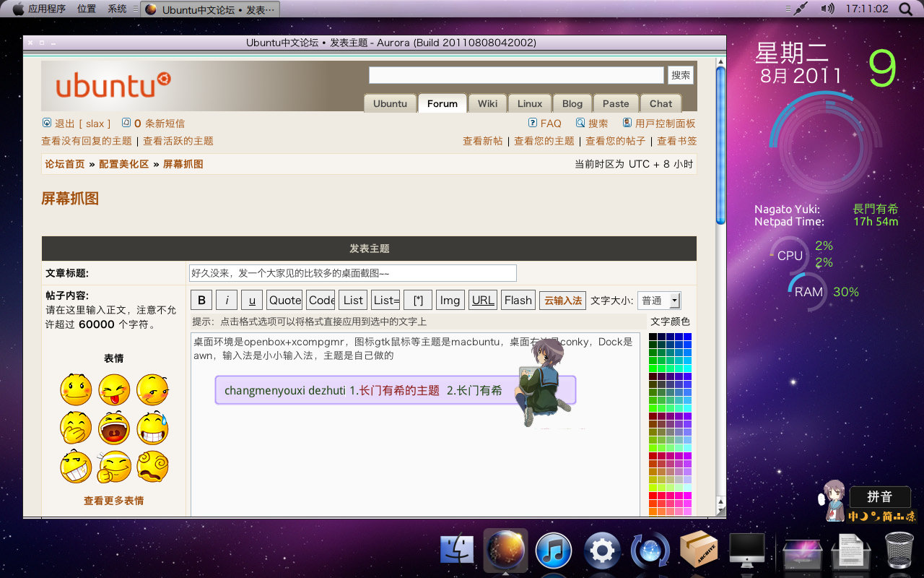Viewport: 924px width, 578px height.
Task: Click the Apple logo menu icon
Action: pyautogui.click(x=18, y=9)
